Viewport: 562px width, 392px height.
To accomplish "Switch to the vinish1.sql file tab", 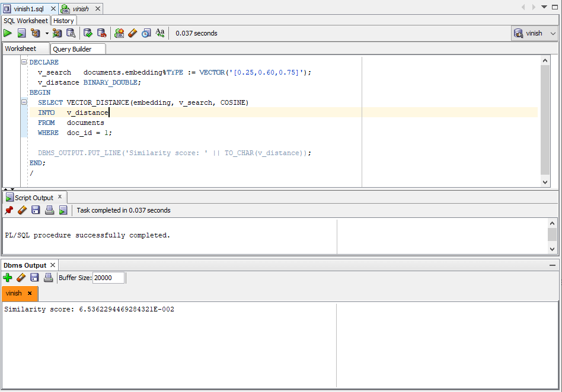I will pyautogui.click(x=28, y=9).
